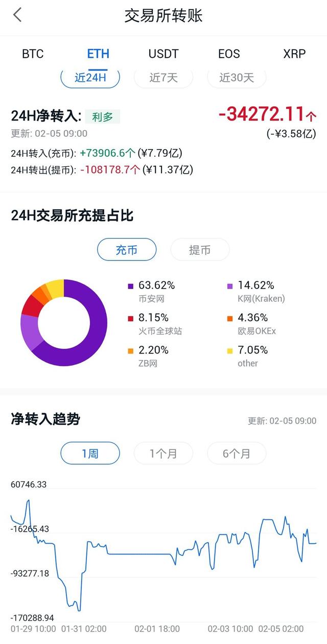Switch trend chart to 1个月
Viewport: 327px width, 644px height.
point(163,453)
